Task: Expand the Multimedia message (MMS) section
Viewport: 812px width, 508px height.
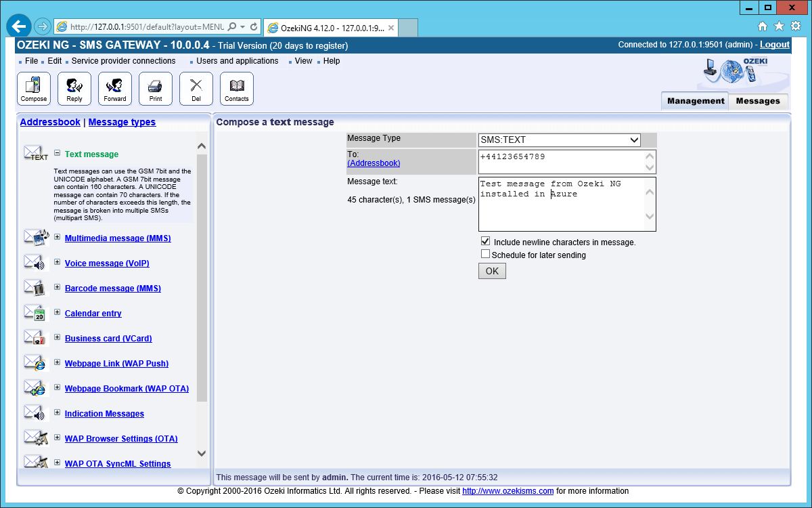Action: click(58, 238)
